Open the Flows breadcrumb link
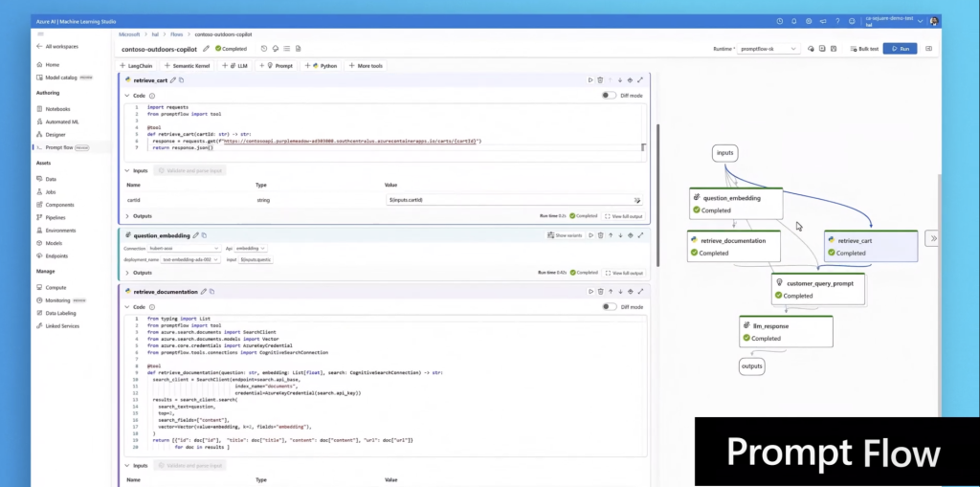The height and width of the screenshot is (487, 980). [x=177, y=34]
